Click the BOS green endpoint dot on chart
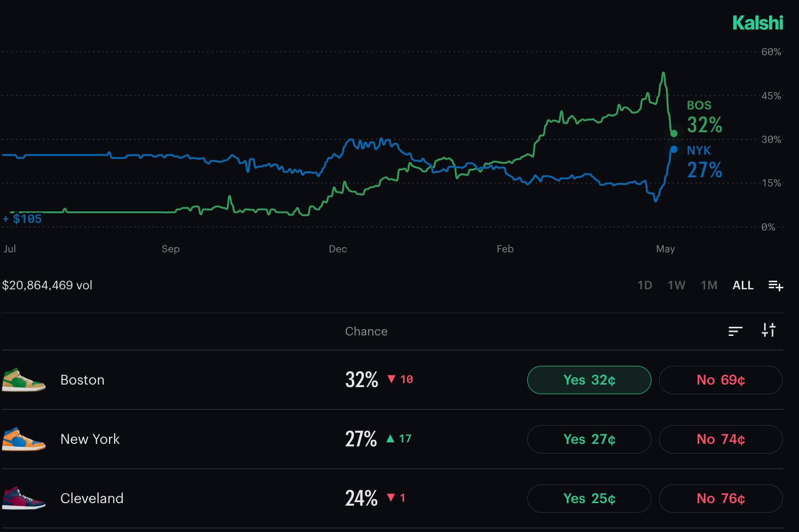The width and height of the screenshot is (799, 532). 674,134
